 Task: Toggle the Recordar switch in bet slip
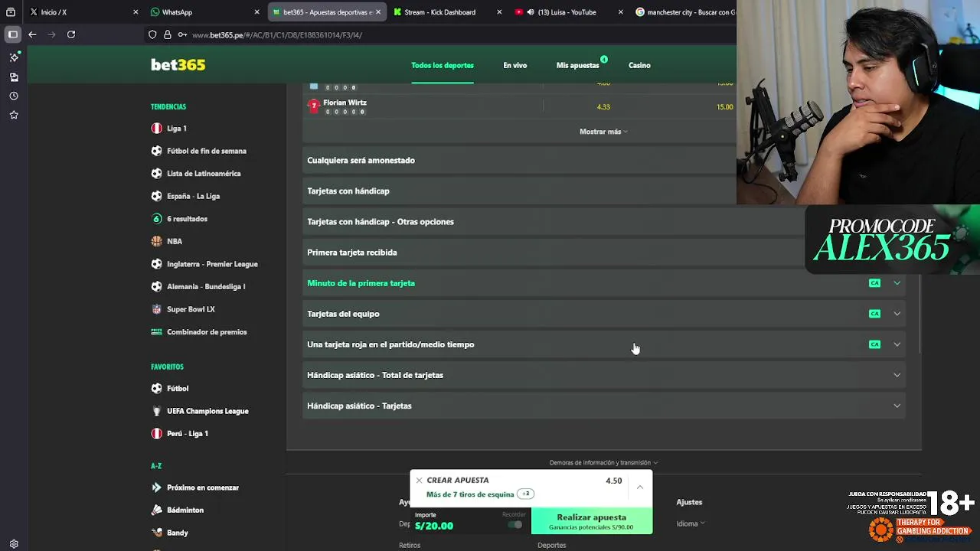pos(515,525)
